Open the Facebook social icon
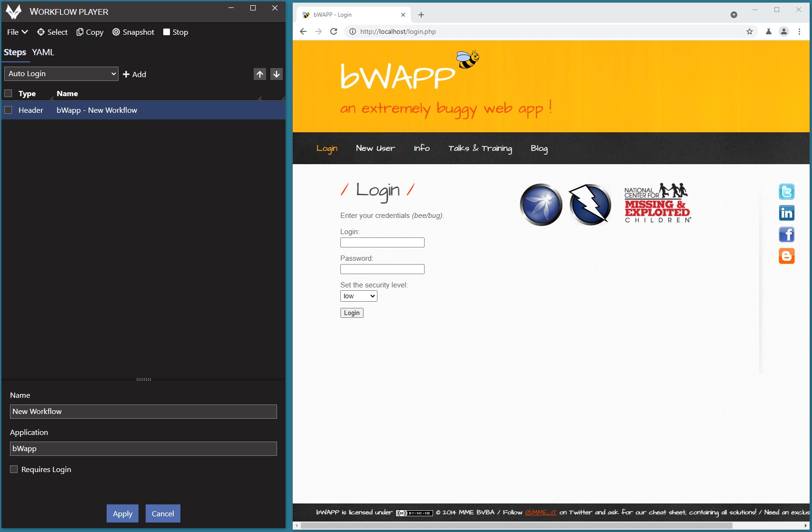The image size is (812, 532). coord(786,234)
